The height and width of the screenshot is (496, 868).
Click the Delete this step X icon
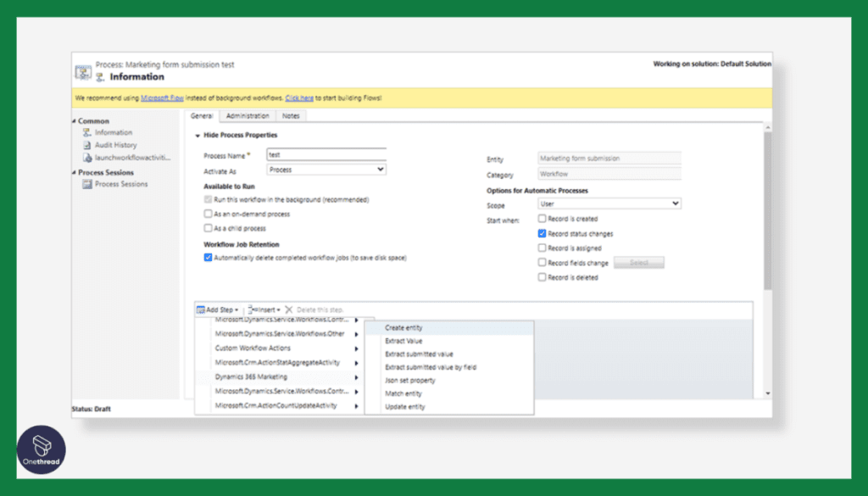coord(288,310)
